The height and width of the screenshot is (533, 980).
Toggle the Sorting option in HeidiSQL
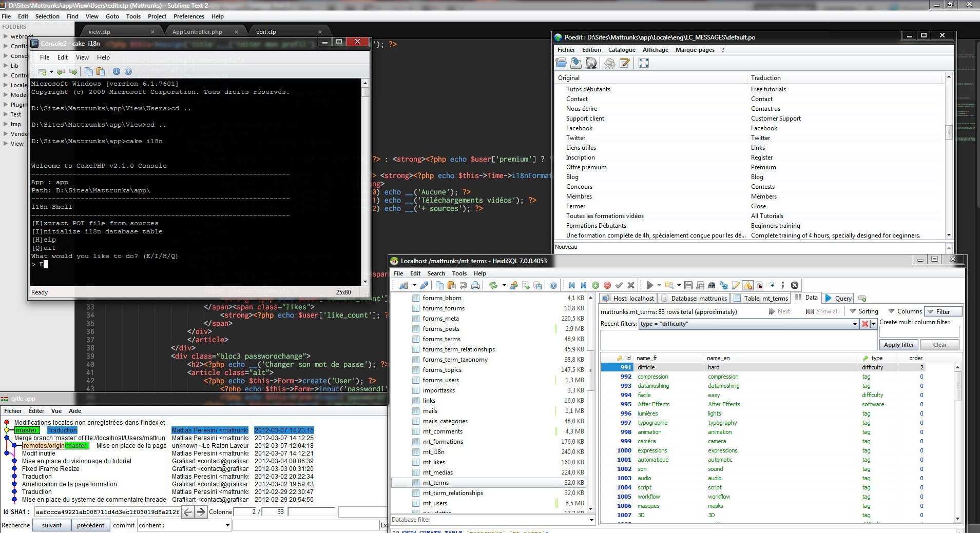coord(864,311)
